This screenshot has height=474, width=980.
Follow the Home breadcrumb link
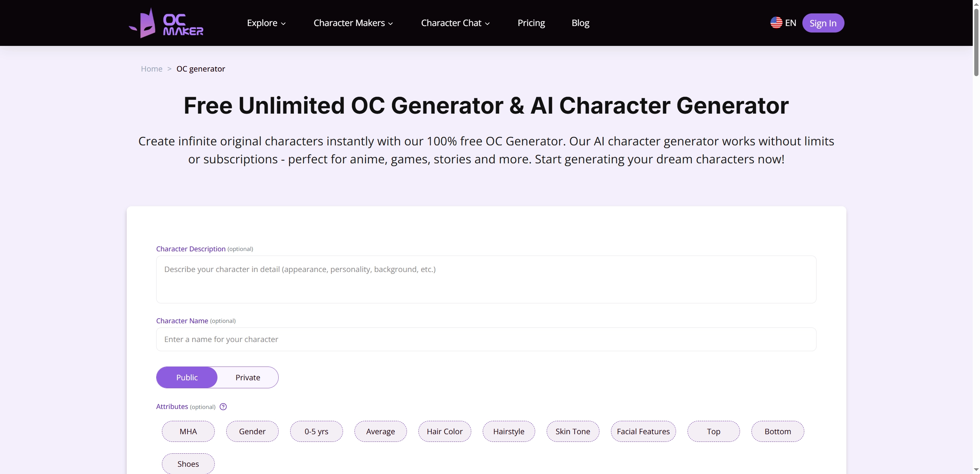pos(152,69)
